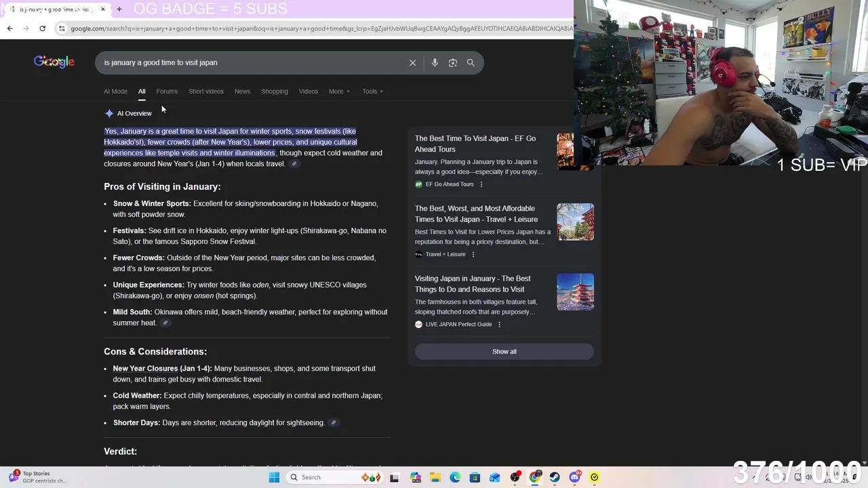Viewport: 868px width, 488px height.
Task: Open Task View in taskbar
Action: (394, 477)
